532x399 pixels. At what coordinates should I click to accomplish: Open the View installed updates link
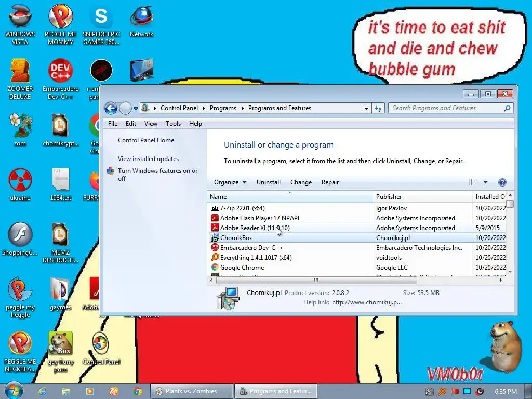pyautogui.click(x=148, y=159)
